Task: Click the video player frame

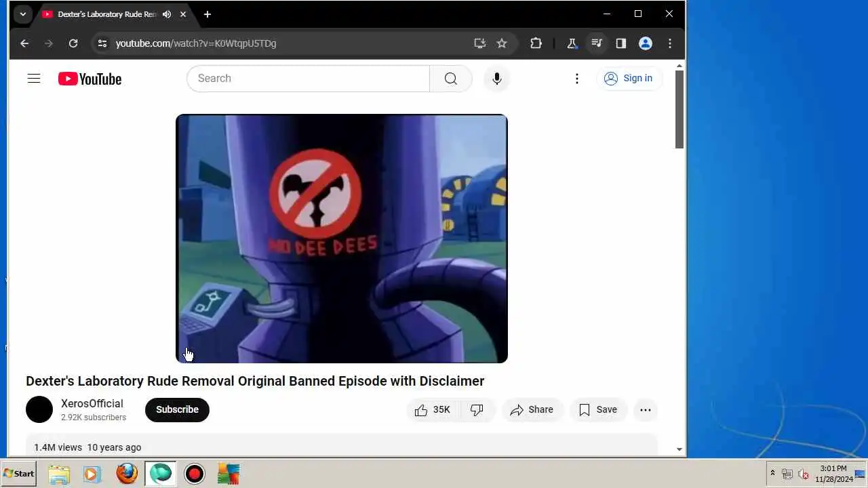Action: [x=342, y=239]
